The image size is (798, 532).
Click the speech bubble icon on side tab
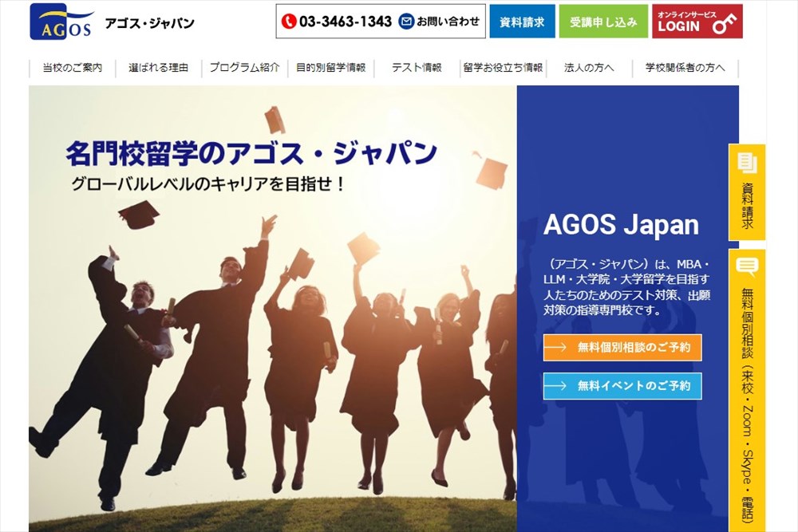[x=747, y=266]
